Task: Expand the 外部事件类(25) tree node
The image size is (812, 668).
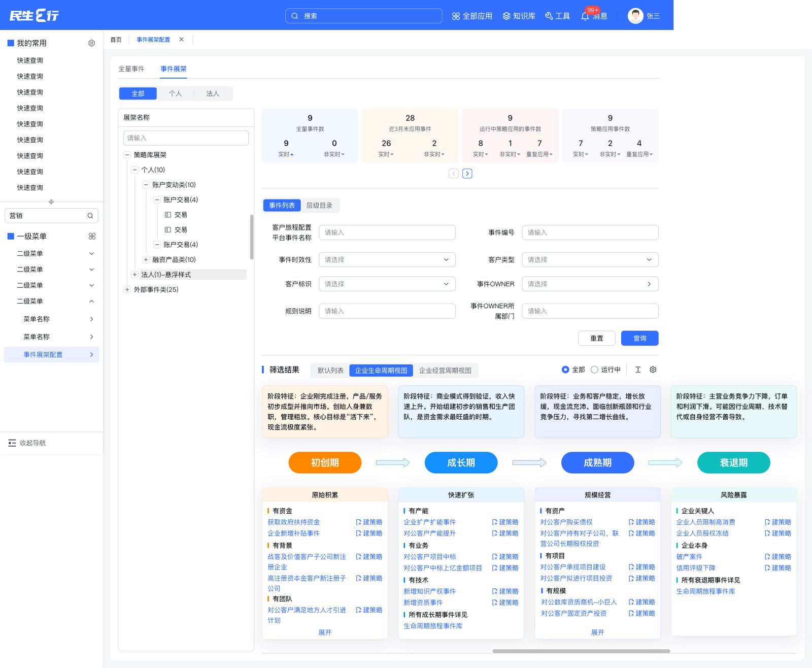Action: 127,290
